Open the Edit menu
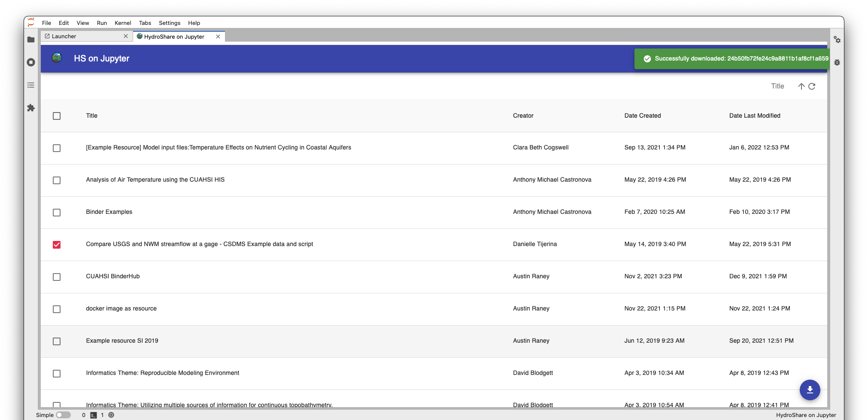This screenshot has height=420, width=868. (x=64, y=23)
